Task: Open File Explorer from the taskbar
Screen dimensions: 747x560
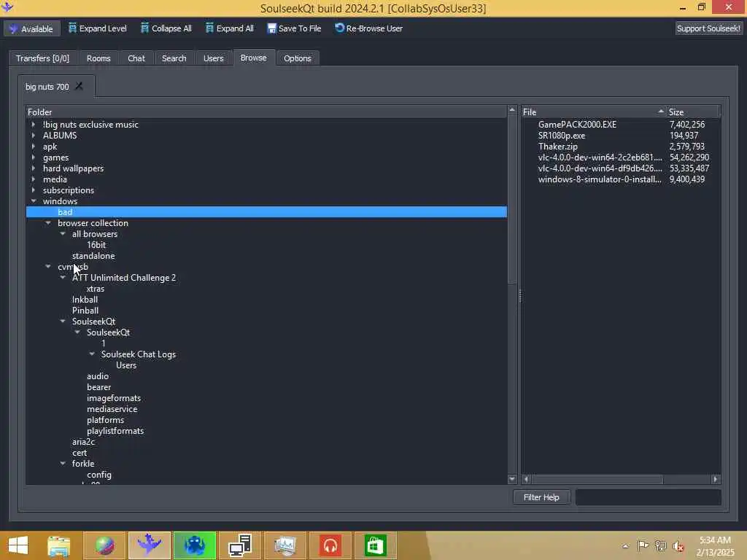Action: [x=59, y=545]
